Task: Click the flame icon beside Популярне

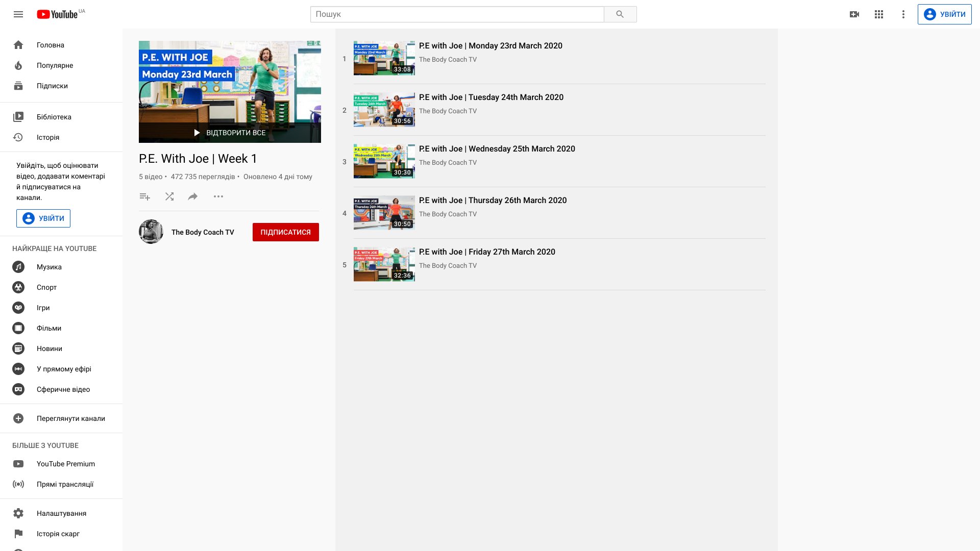Action: [18, 65]
